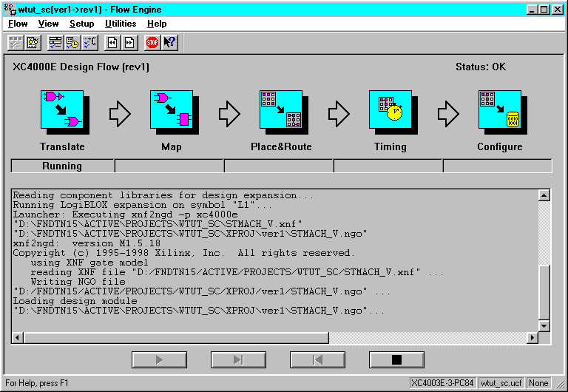Image resolution: width=568 pixels, height=392 pixels.
Task: Click the XC4000E Design Flow (rev1) heading
Action: (81, 67)
